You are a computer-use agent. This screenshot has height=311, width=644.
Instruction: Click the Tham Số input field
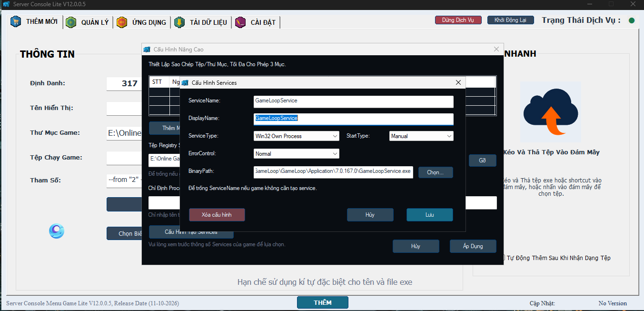pyautogui.click(x=125, y=180)
